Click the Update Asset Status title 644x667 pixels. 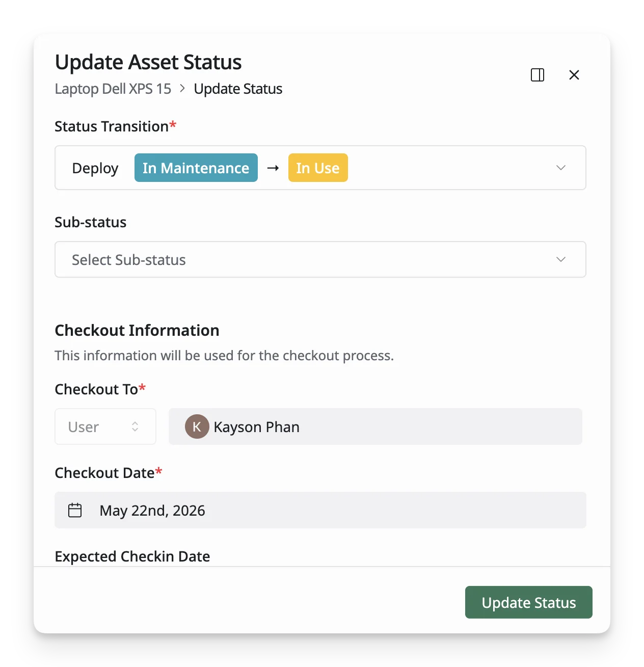pyautogui.click(x=148, y=62)
